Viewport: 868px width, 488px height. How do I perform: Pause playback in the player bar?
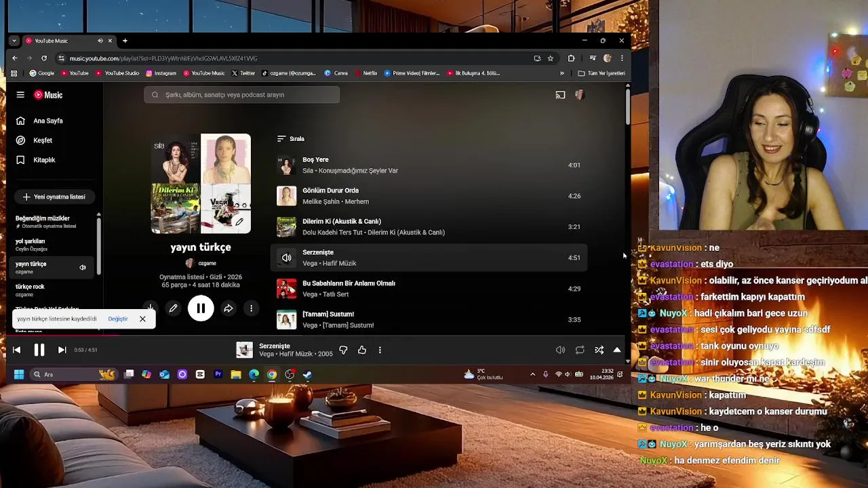coord(39,350)
